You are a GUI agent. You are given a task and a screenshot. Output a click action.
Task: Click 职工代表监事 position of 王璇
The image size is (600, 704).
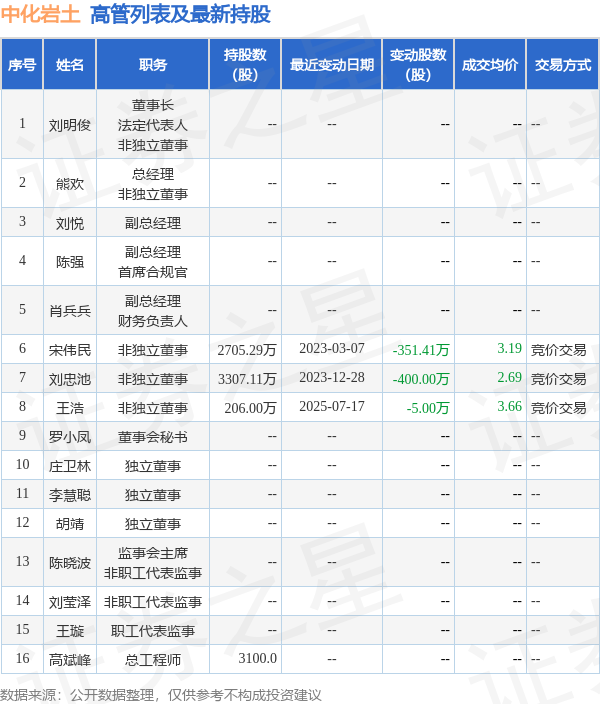pyautogui.click(x=153, y=631)
